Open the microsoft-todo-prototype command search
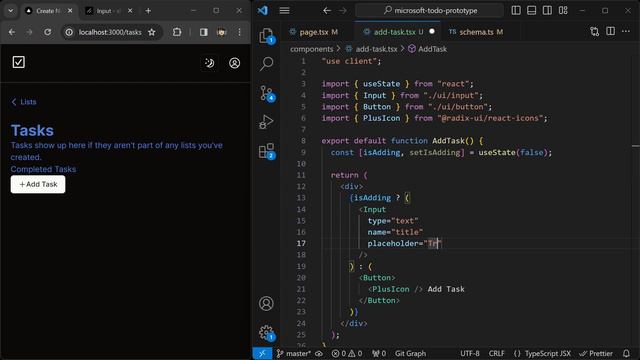 tap(429, 11)
